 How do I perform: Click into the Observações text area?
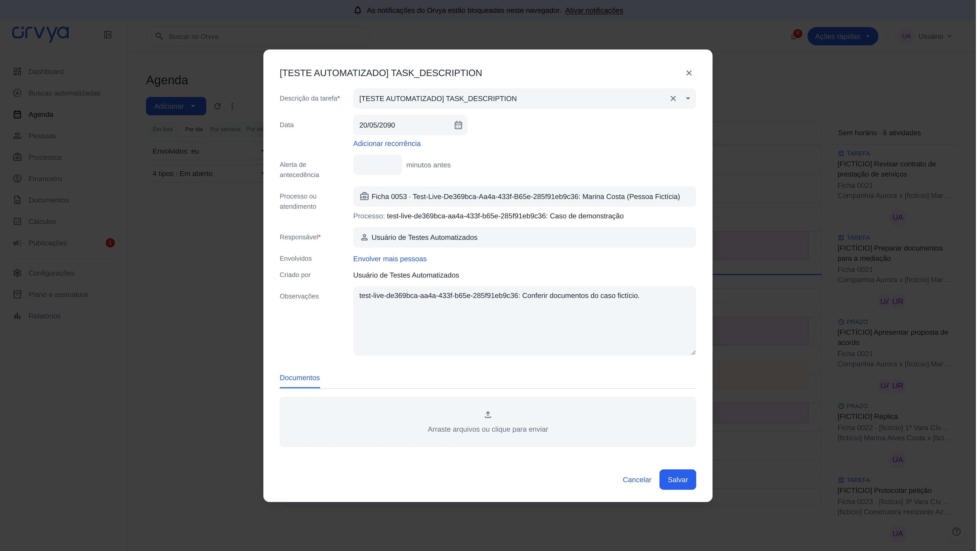coord(524,321)
